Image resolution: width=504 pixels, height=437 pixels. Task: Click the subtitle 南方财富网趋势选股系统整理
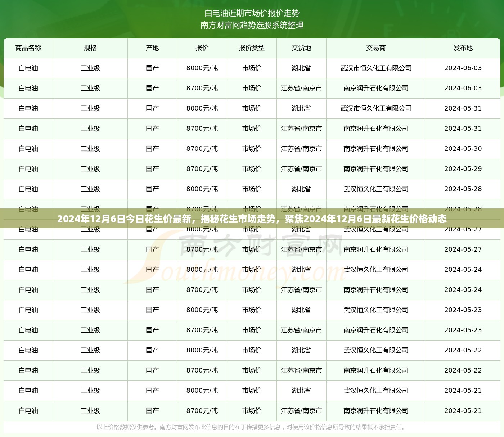[252, 25]
